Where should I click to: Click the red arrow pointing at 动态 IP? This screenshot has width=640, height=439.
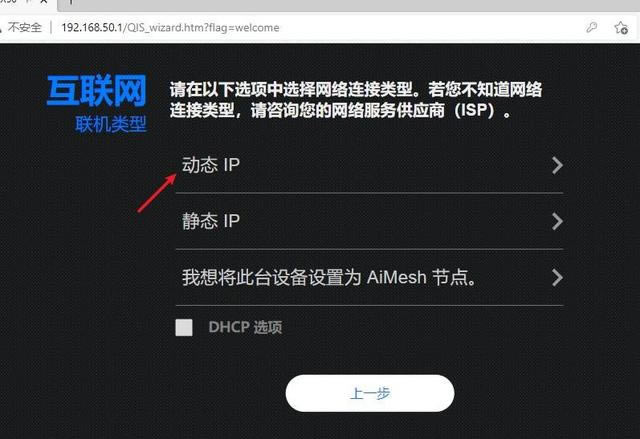point(157,193)
